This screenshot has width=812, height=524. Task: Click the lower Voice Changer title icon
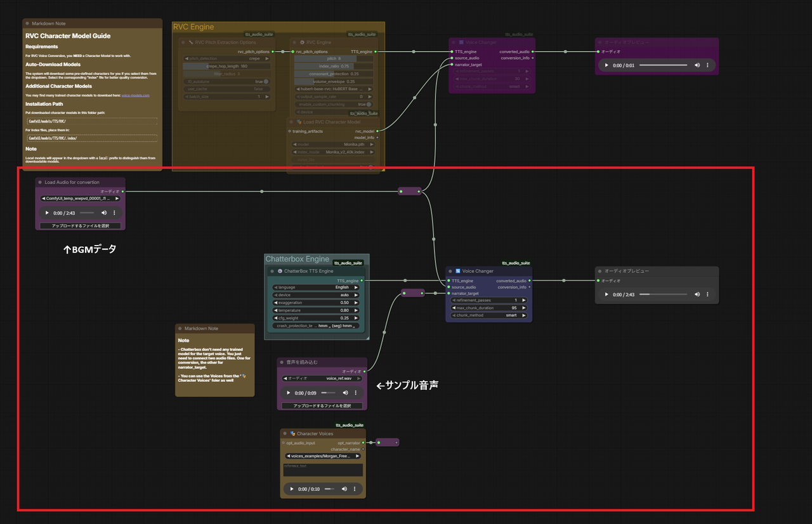[458, 271]
